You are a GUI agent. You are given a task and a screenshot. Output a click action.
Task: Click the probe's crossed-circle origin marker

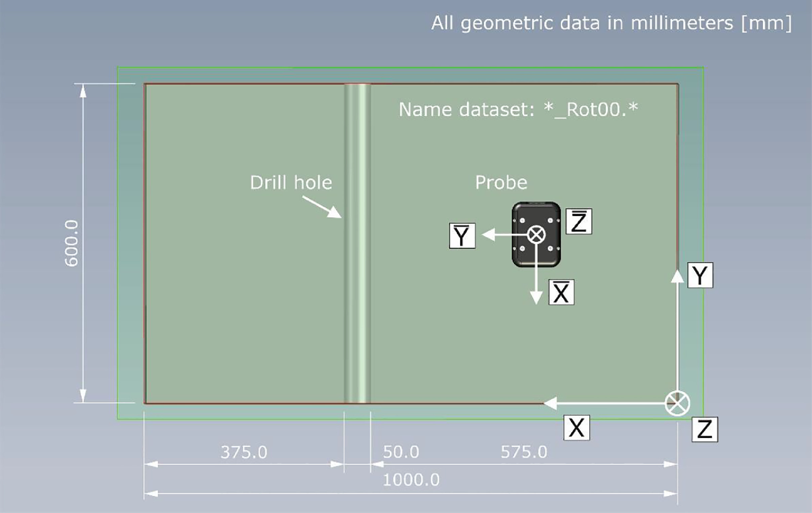pos(536,234)
